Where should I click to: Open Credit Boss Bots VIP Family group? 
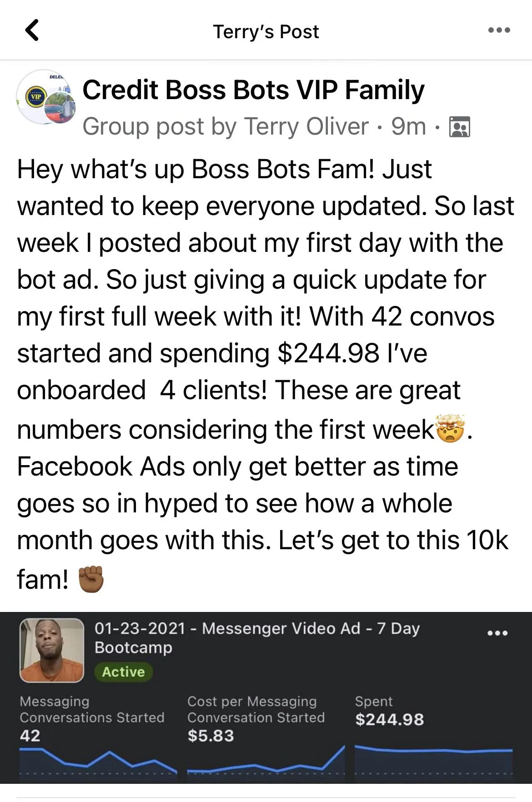(x=253, y=90)
